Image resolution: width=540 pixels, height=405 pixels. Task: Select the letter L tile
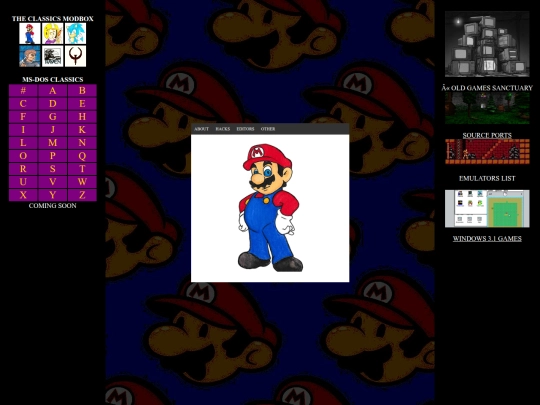(x=23, y=143)
